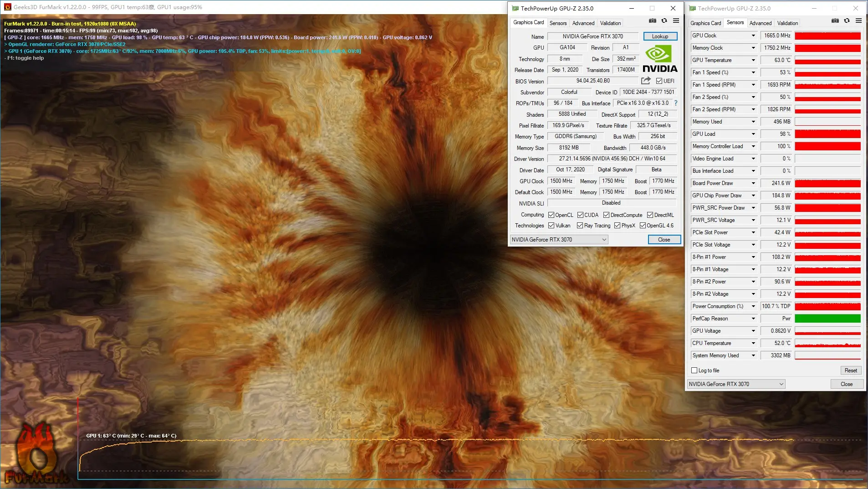Image resolution: width=868 pixels, height=489 pixels.
Task: Click the GPU Name field
Action: point(592,36)
